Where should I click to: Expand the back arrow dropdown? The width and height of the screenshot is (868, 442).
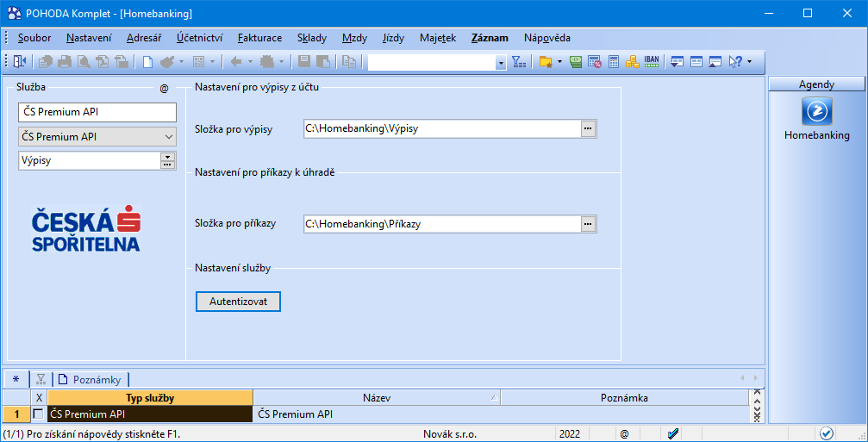[x=250, y=62]
